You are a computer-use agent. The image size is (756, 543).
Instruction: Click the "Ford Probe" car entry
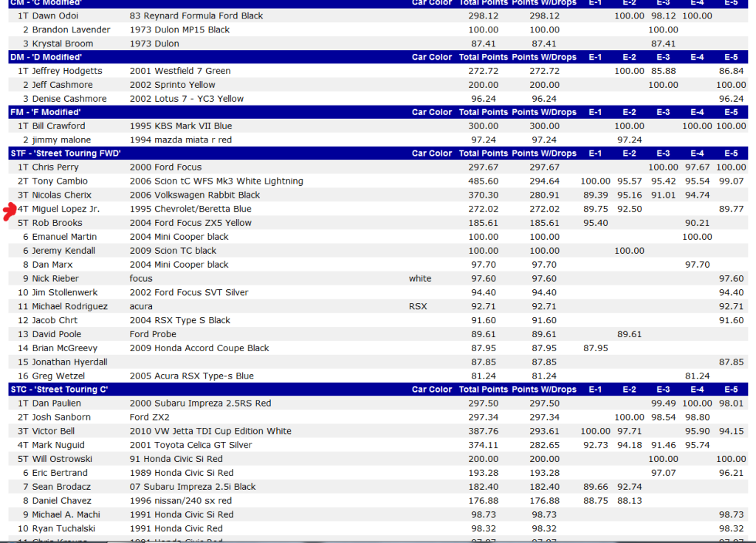pyautogui.click(x=153, y=336)
